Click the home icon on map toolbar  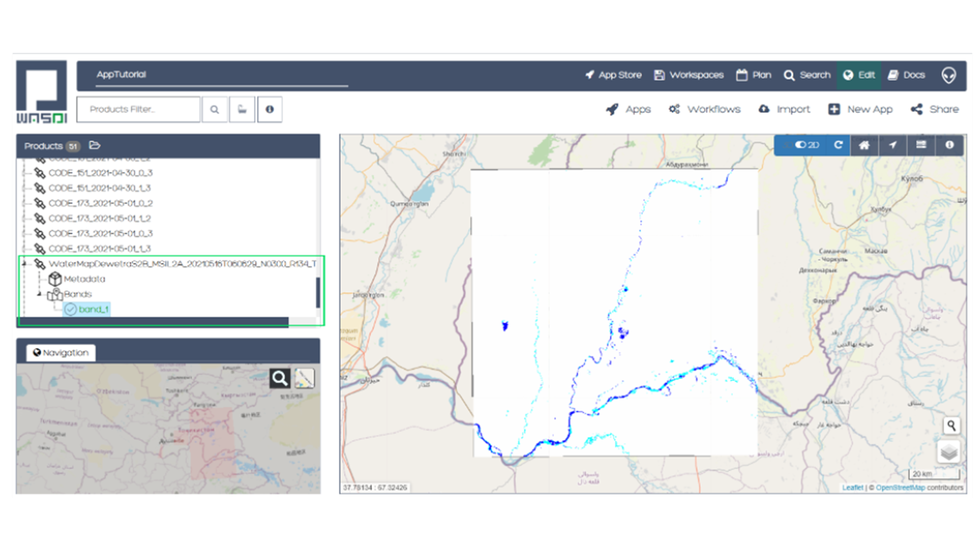point(864,145)
